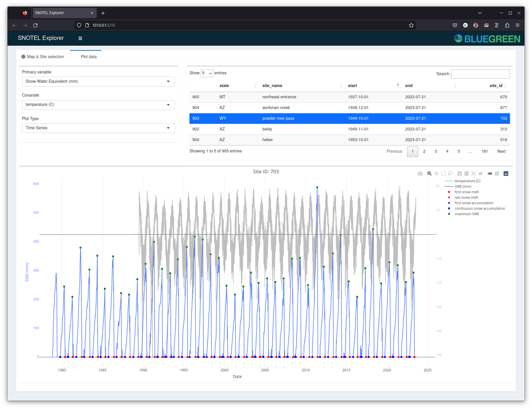Hide maximum SWE markers from the plot

click(x=467, y=214)
